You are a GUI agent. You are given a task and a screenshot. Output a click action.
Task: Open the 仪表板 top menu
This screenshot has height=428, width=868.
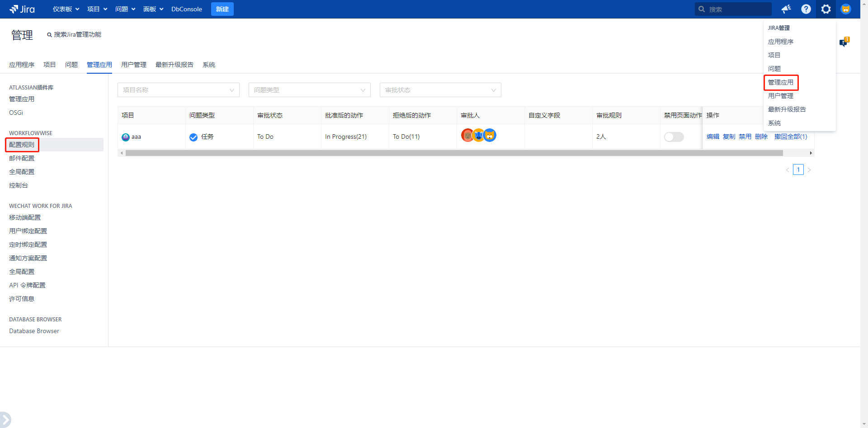pyautogui.click(x=66, y=9)
